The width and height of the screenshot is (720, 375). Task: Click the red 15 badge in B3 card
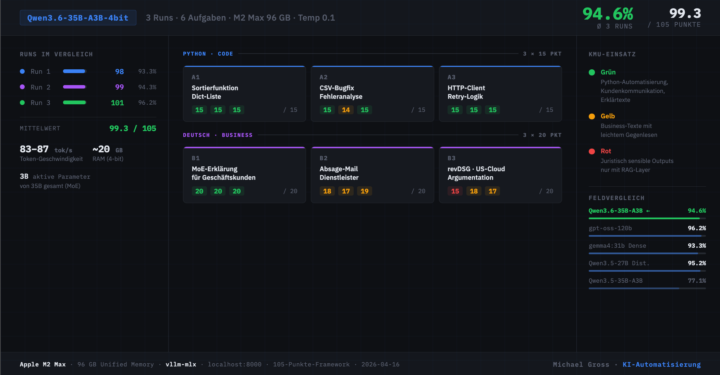point(455,191)
